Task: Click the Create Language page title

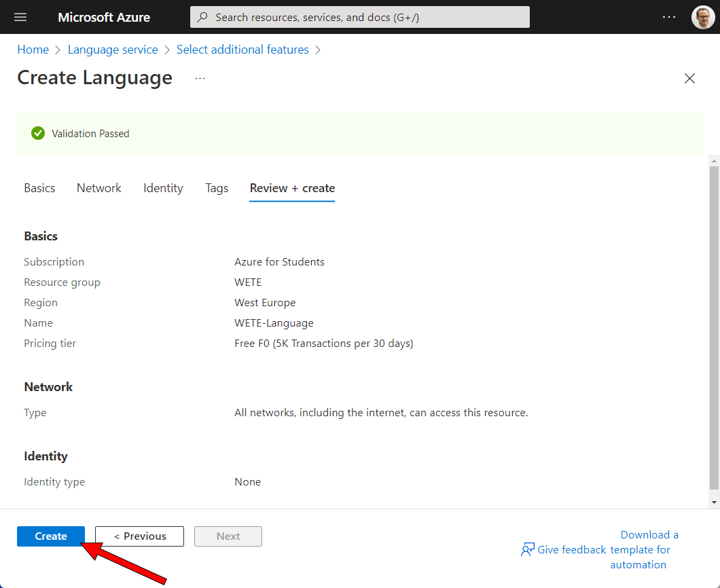Action: [x=94, y=77]
